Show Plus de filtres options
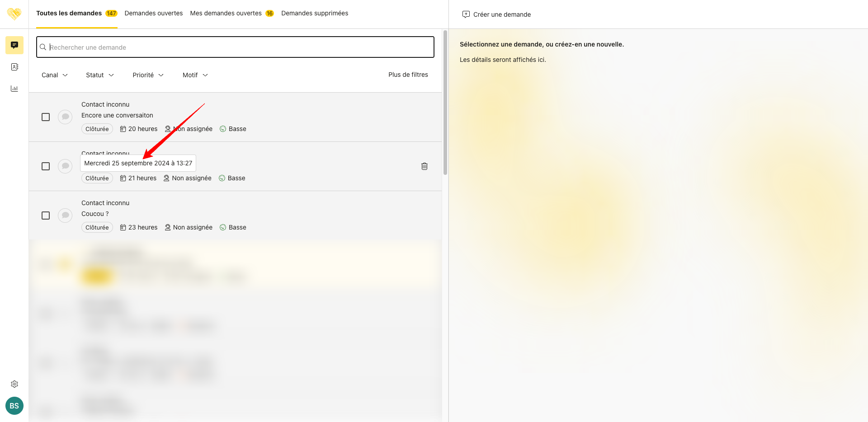 click(408, 75)
